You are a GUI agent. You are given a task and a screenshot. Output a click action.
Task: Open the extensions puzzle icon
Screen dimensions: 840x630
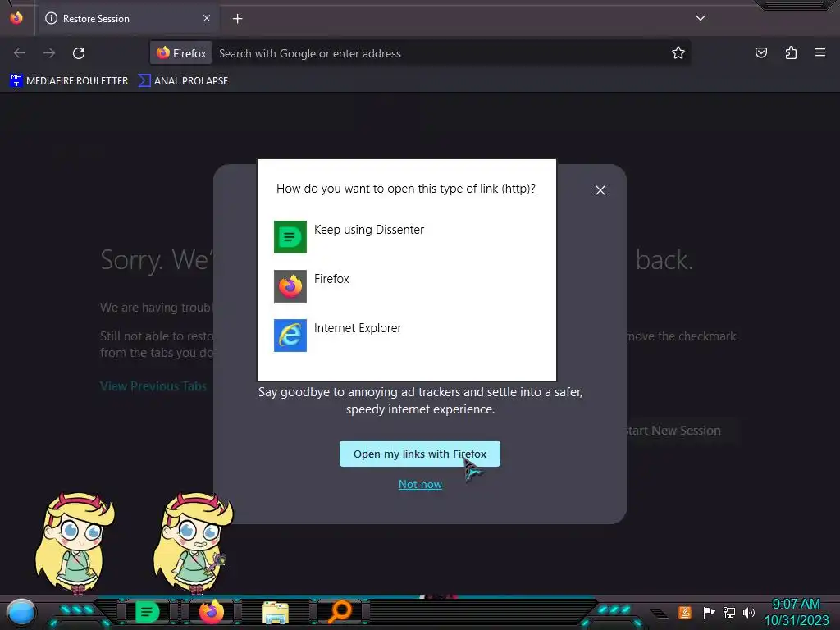click(x=791, y=52)
